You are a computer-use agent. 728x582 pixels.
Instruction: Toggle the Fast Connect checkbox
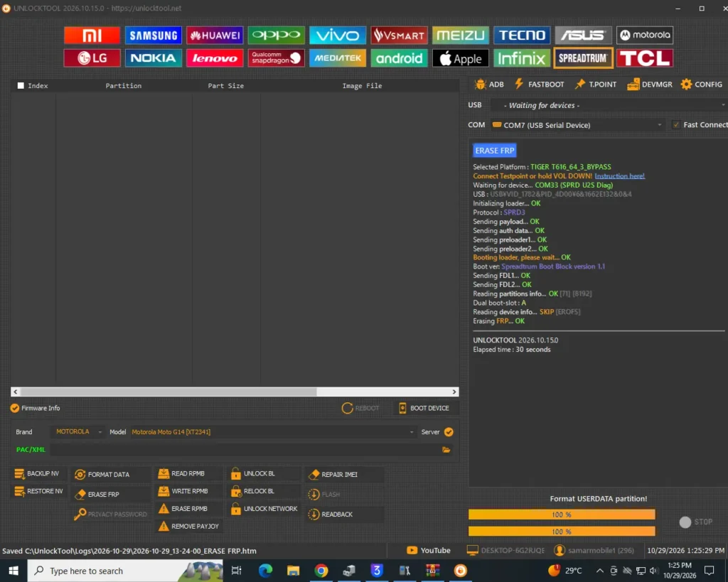(x=676, y=124)
